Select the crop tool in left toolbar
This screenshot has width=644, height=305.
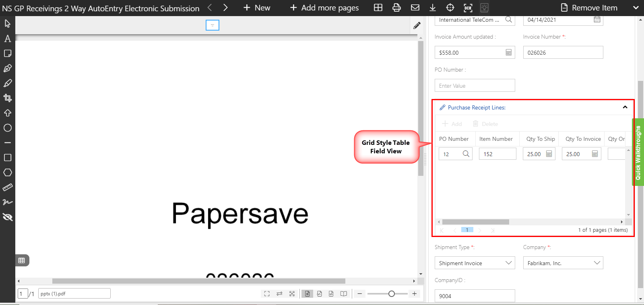(x=7, y=98)
